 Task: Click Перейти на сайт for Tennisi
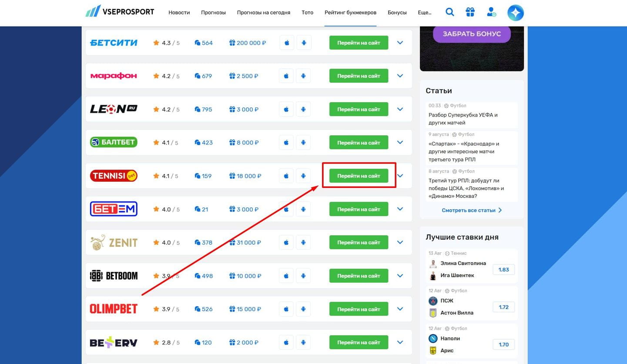coord(359,176)
